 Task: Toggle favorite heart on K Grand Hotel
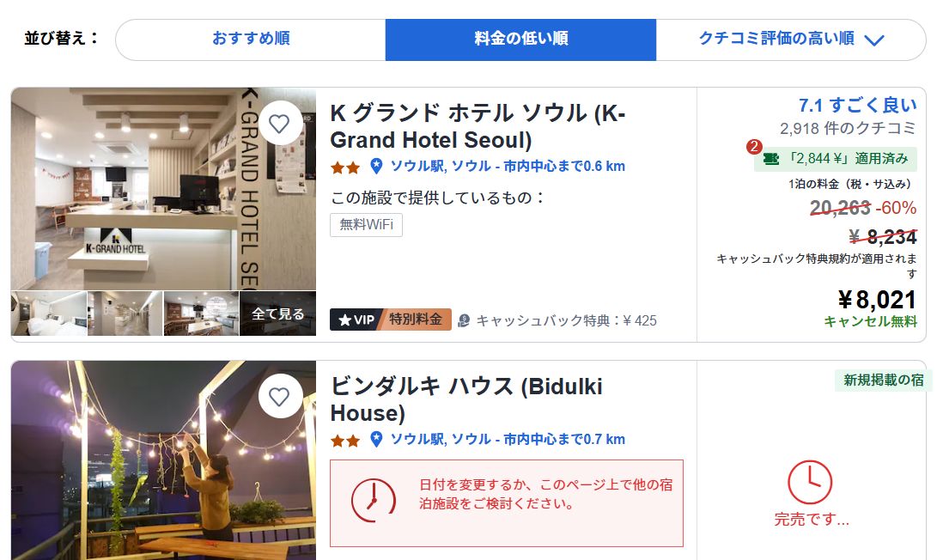click(279, 124)
